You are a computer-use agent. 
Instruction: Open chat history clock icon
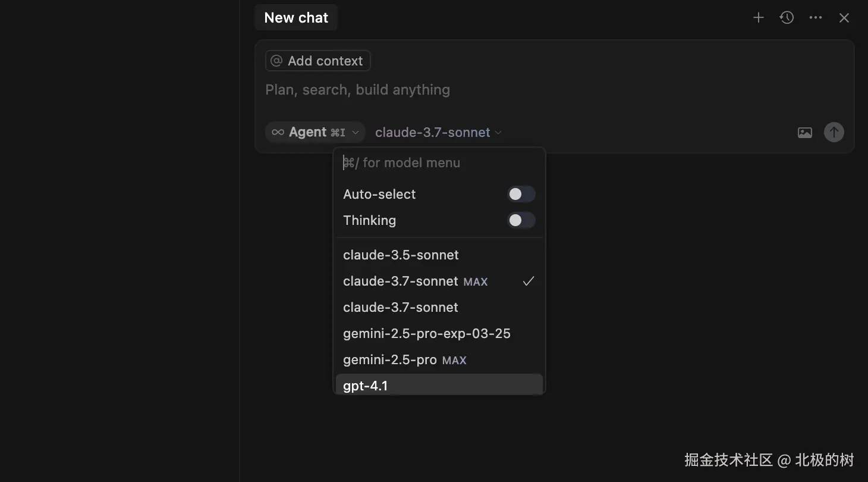tap(787, 18)
